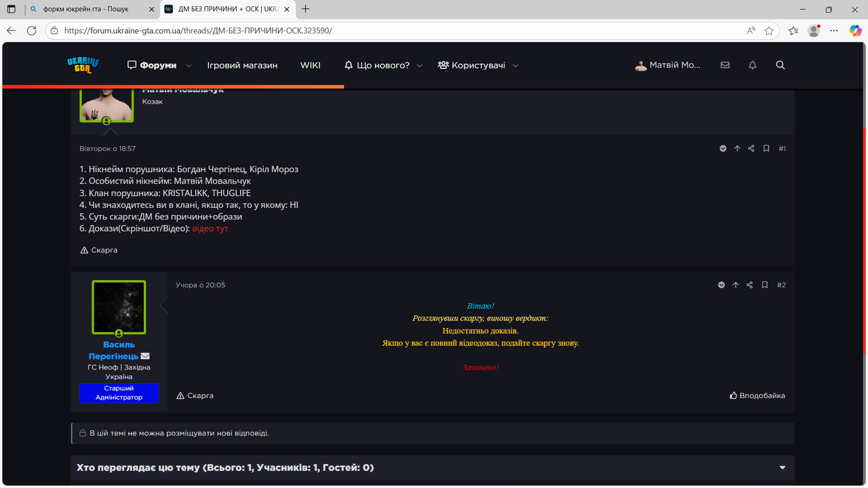Screen dimensions: 868x488
Task: Add page to favorites star icon
Action: (x=769, y=30)
